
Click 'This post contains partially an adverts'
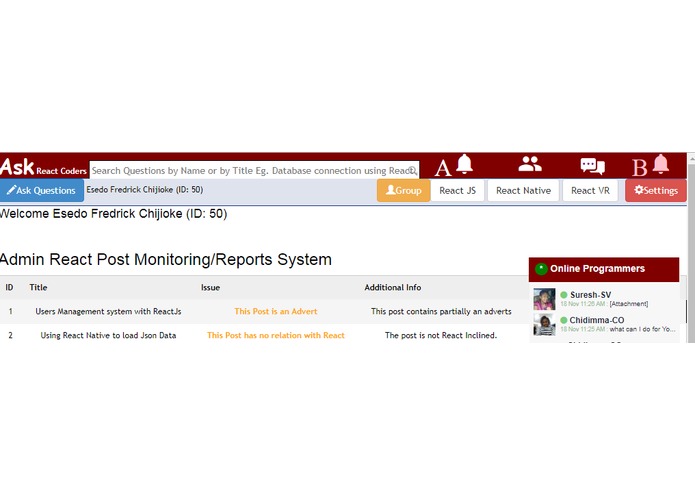tap(441, 311)
